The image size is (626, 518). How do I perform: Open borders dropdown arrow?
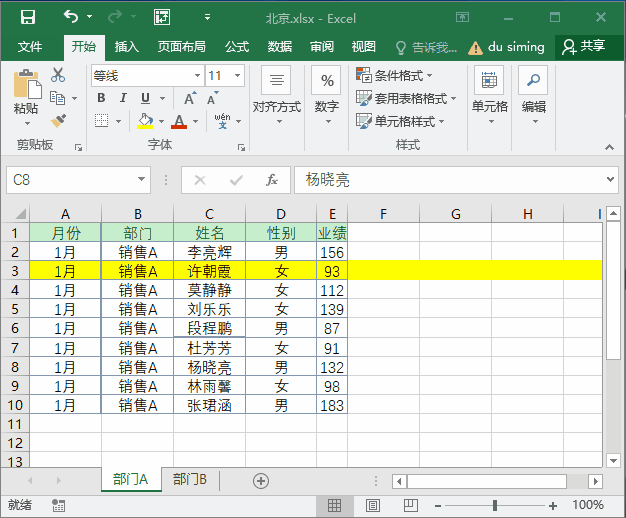coord(119,121)
